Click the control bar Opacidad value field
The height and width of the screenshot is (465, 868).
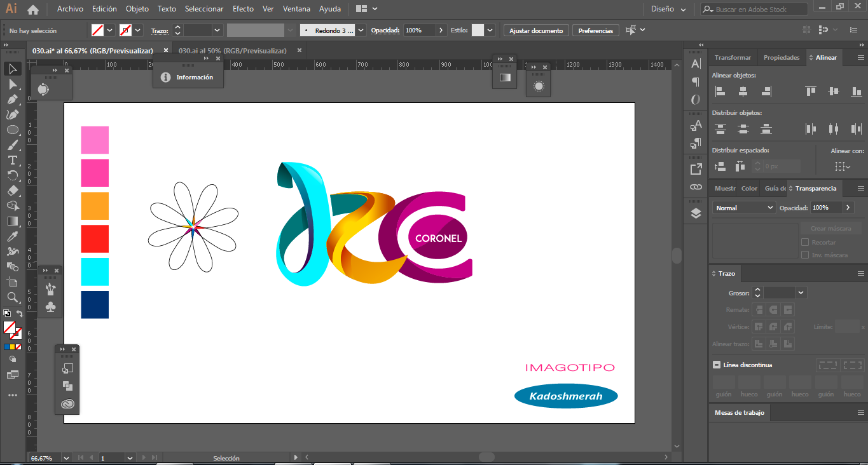[419, 30]
